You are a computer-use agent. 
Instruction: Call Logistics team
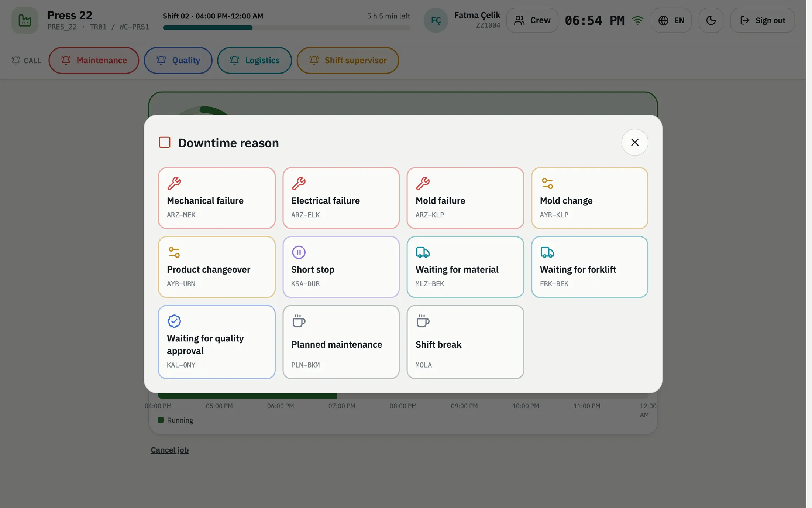point(254,60)
